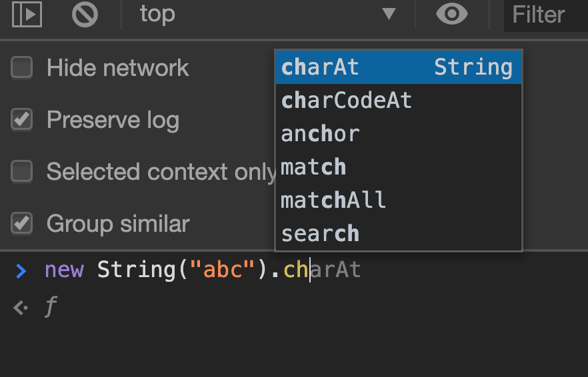Uncheck the Group similar checkbox
This screenshot has height=377, width=588.
22,224
